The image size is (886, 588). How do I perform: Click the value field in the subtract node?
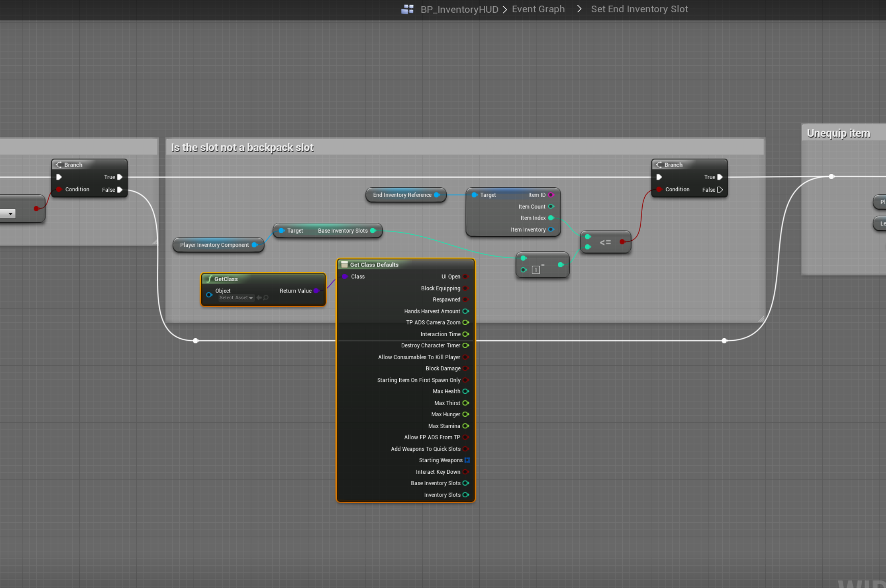pyautogui.click(x=536, y=270)
